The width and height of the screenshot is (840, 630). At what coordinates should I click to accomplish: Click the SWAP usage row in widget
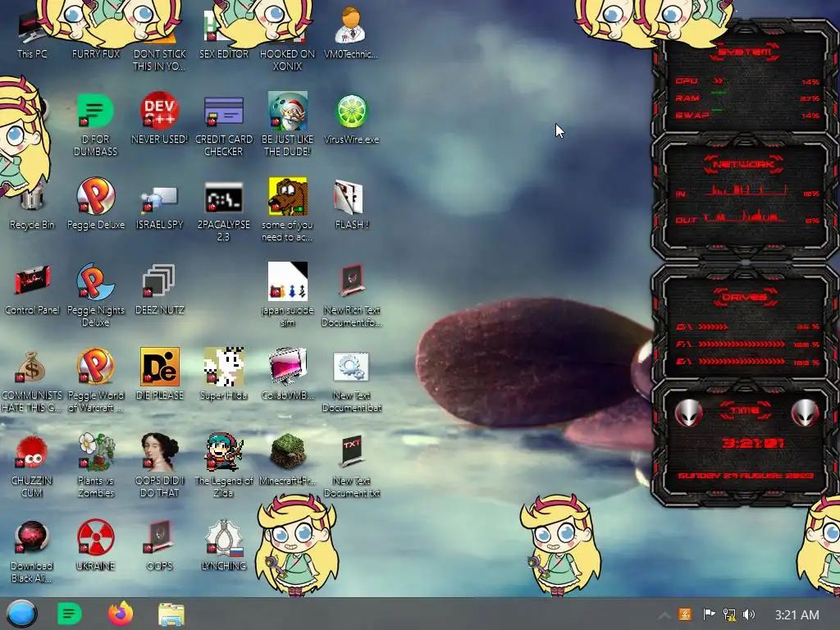747,115
